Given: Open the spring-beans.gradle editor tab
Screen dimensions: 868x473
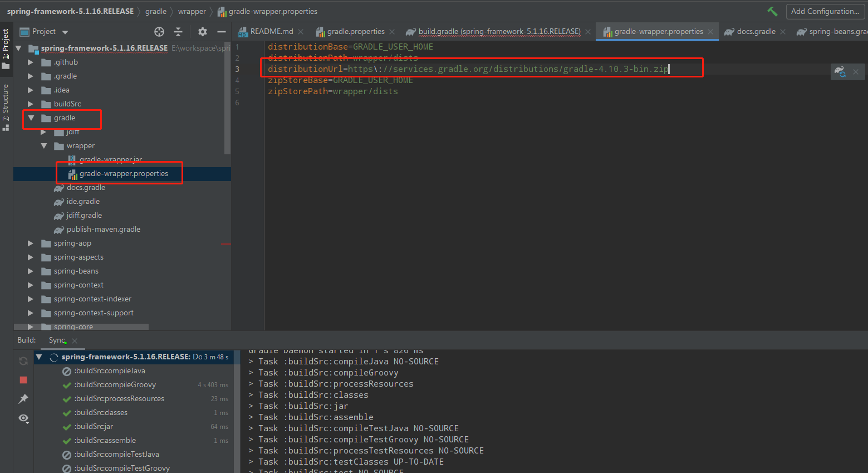Looking at the screenshot, I should (832, 32).
